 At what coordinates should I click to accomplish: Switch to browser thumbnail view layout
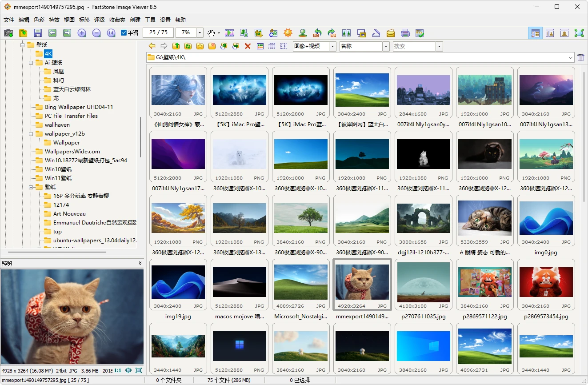536,33
